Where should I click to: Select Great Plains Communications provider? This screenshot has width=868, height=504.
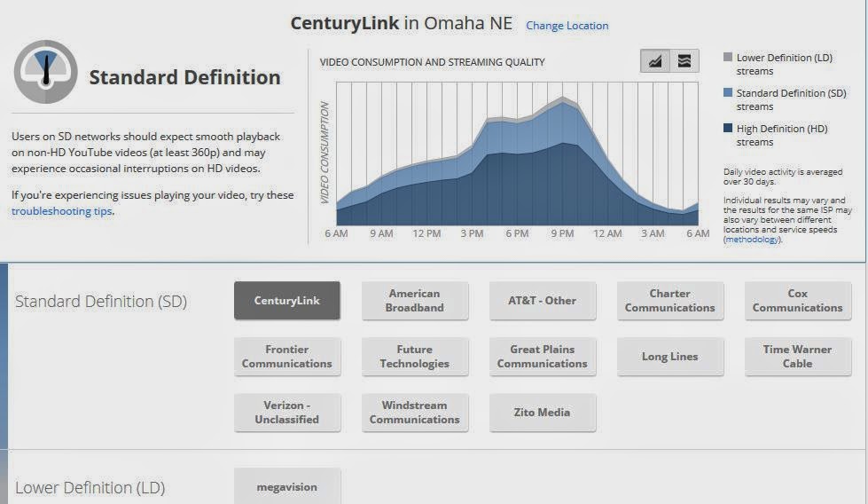543,356
